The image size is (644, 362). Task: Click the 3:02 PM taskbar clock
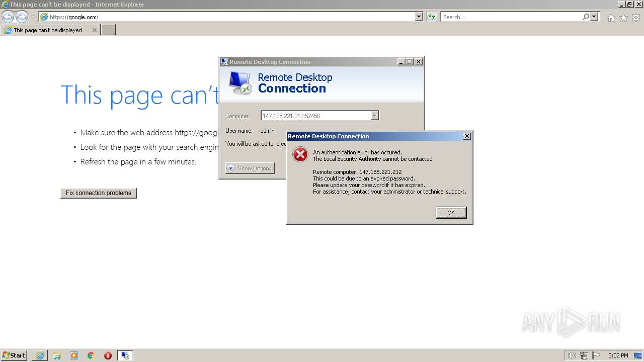point(618,355)
